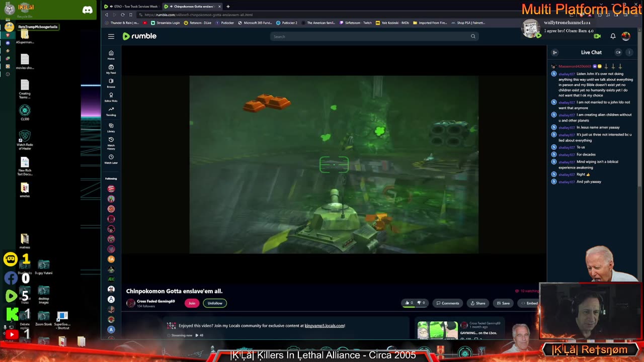Open the matress desktop archive
This screenshot has width=644, height=362.
(25, 241)
